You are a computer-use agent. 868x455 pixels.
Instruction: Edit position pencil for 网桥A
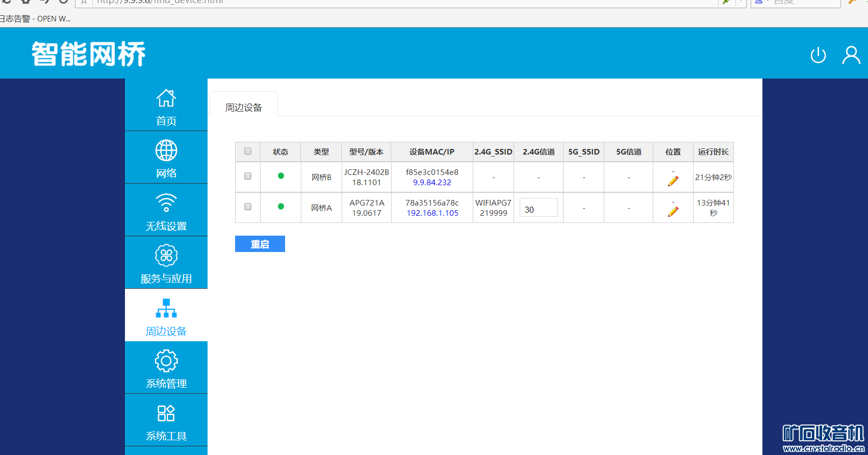(673, 212)
